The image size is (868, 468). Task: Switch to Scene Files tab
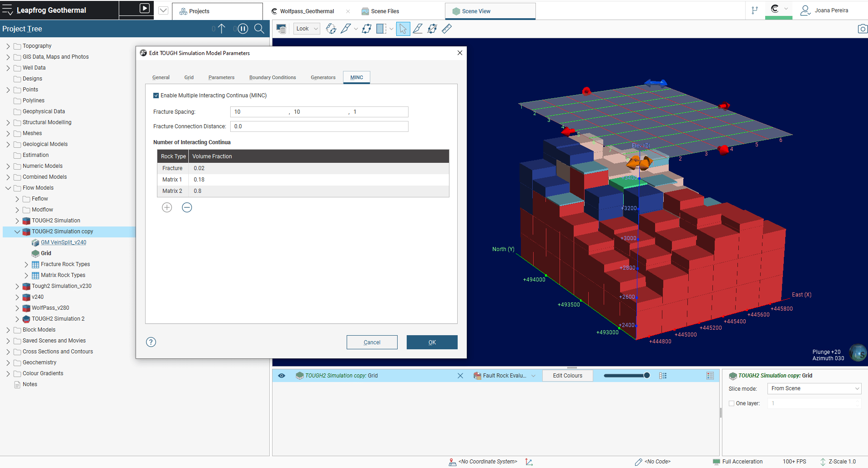(x=380, y=11)
